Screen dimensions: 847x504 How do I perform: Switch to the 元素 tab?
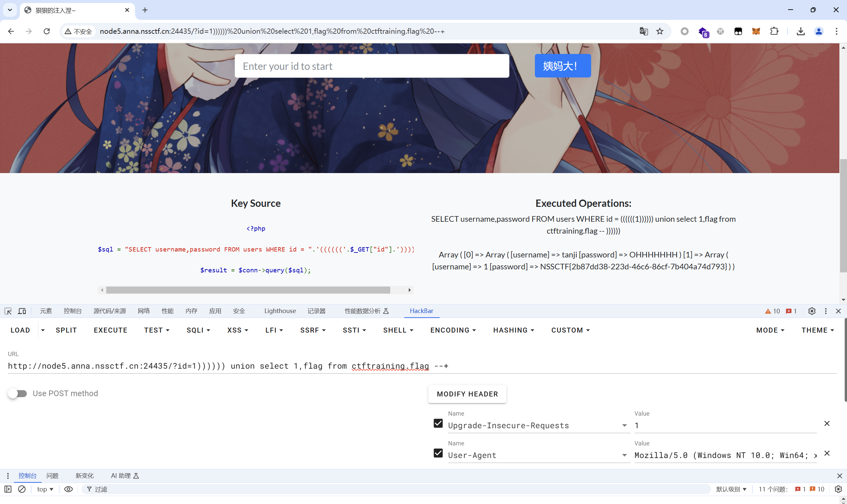pos(46,311)
